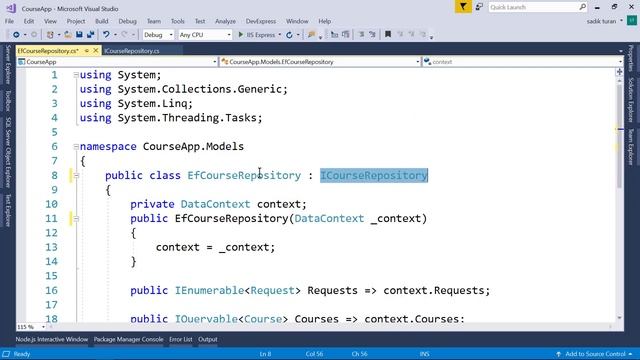Viewport: 640px width, 360px height.
Task: Click Add to Source Control in status bar
Action: coord(595,354)
